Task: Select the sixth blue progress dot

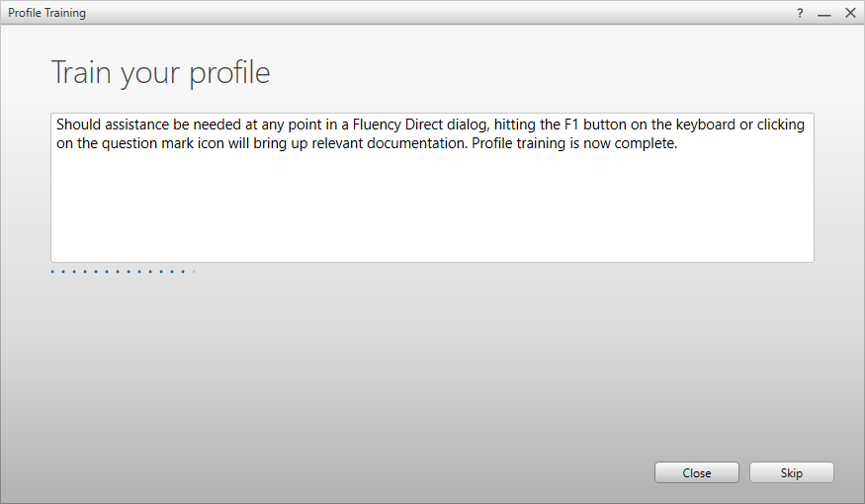Action: 107,272
